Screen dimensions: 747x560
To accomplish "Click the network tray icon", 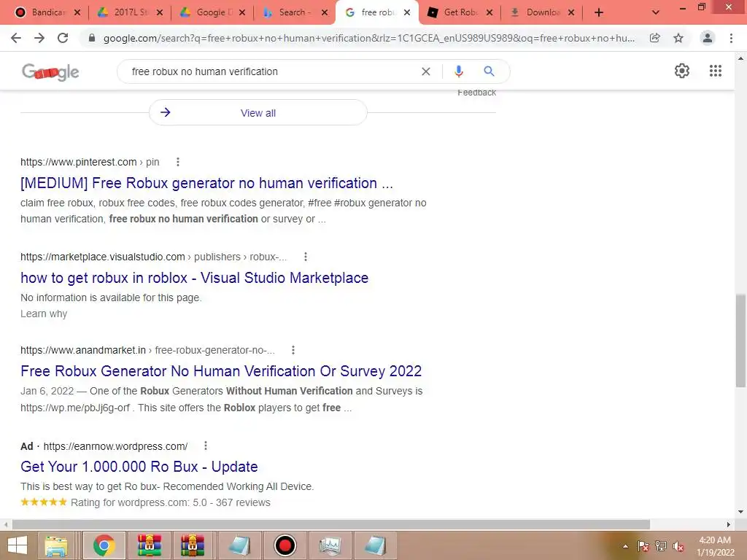I will 661,546.
